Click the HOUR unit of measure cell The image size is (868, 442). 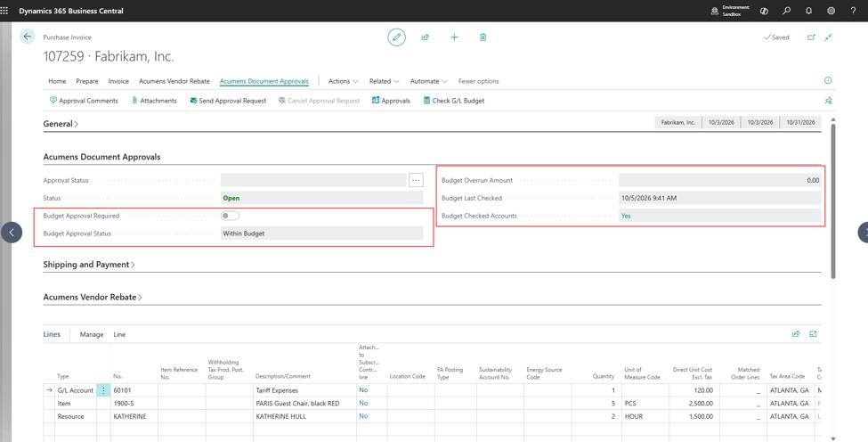coord(645,416)
